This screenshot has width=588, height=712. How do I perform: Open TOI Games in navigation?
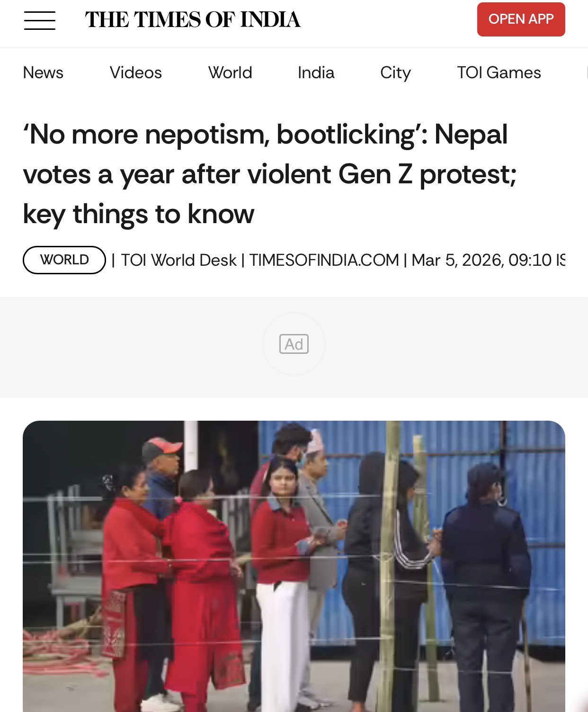click(499, 72)
